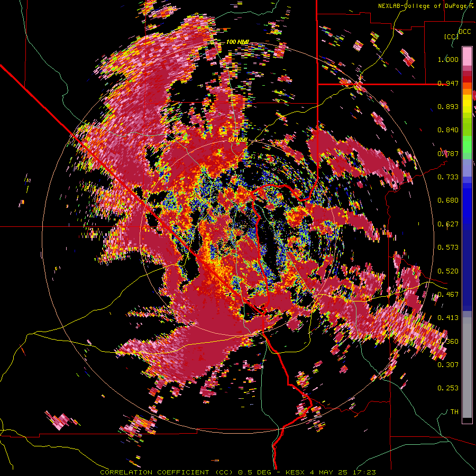Select the 0.467 scale value label
Image resolution: width=476 pixels, height=476 pixels.
[x=448, y=295]
